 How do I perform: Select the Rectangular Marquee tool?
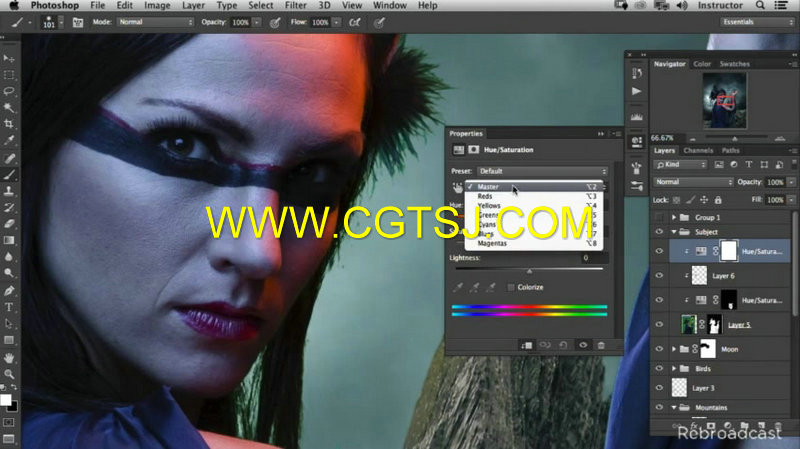point(9,75)
